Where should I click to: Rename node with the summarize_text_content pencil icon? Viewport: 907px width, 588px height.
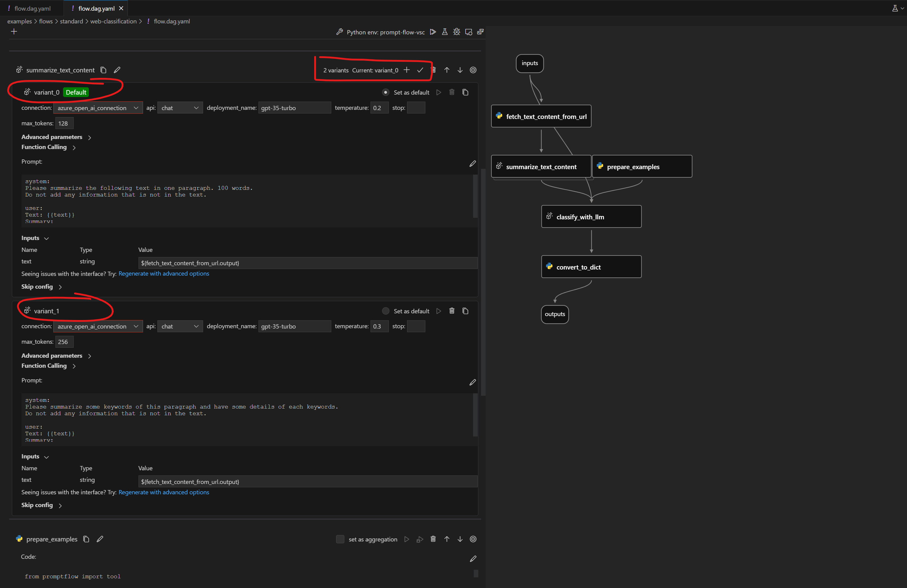(x=117, y=70)
